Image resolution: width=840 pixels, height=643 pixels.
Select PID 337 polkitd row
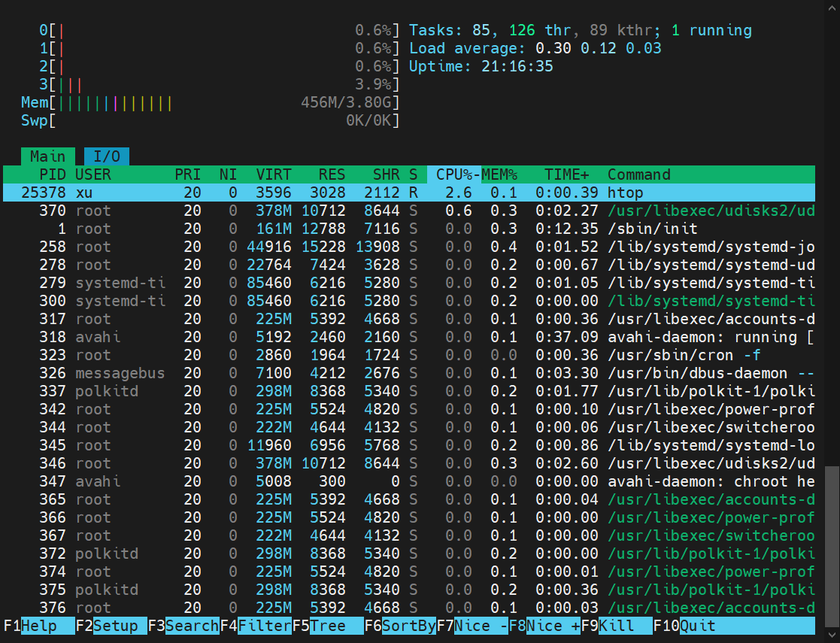(409, 391)
